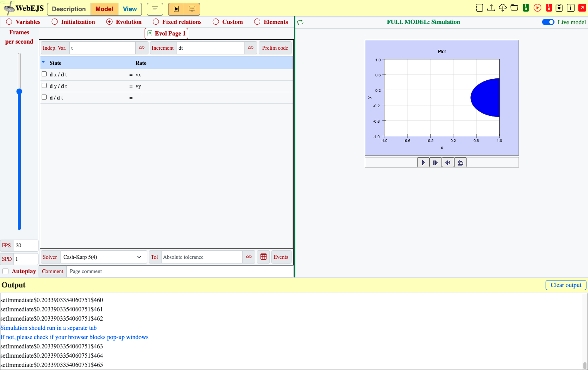The height and width of the screenshot is (370, 588).
Task: Enable the Autoplay checkbox
Action: pyautogui.click(x=5, y=271)
